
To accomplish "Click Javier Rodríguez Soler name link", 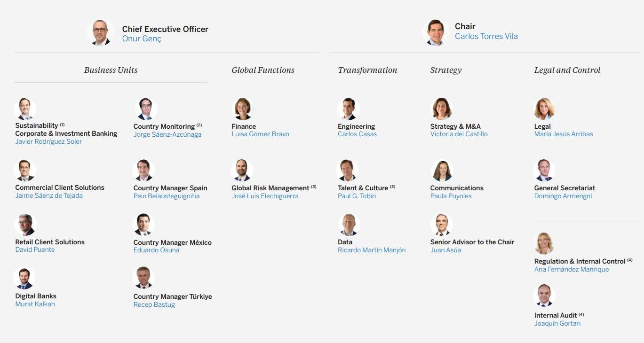I will 48,141.
